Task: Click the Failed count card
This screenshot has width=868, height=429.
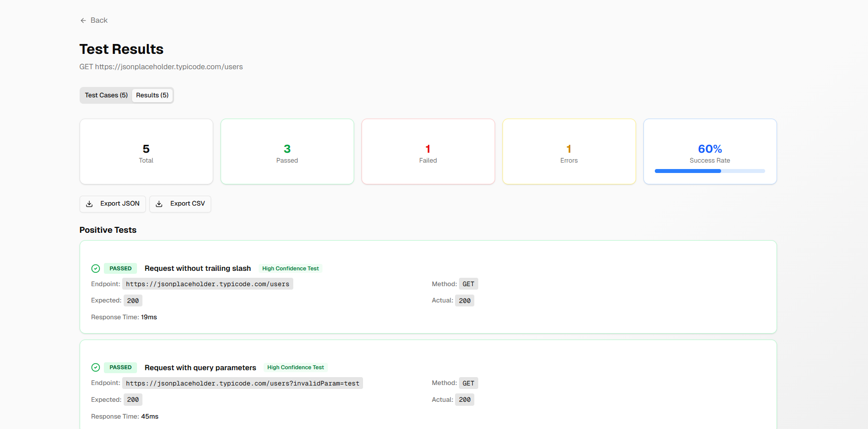Action: 428,151
